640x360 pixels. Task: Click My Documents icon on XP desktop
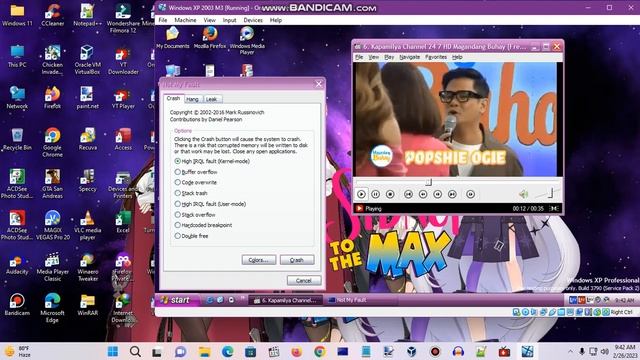173,38
